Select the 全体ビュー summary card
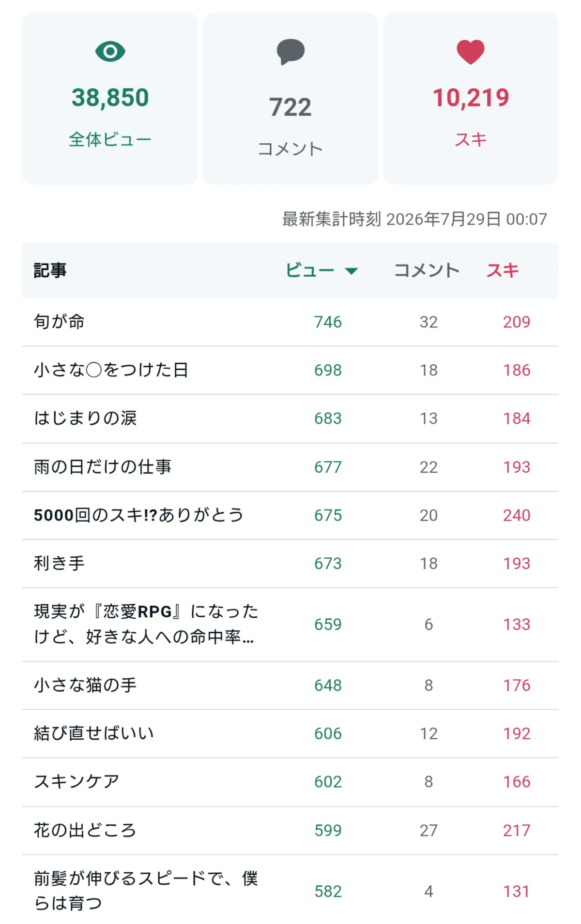 pyautogui.click(x=110, y=98)
